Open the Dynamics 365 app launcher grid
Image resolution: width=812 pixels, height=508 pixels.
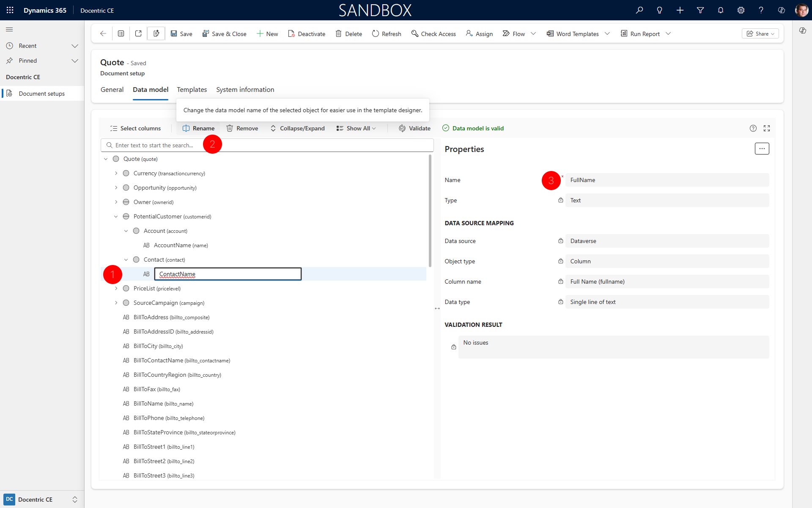point(10,10)
